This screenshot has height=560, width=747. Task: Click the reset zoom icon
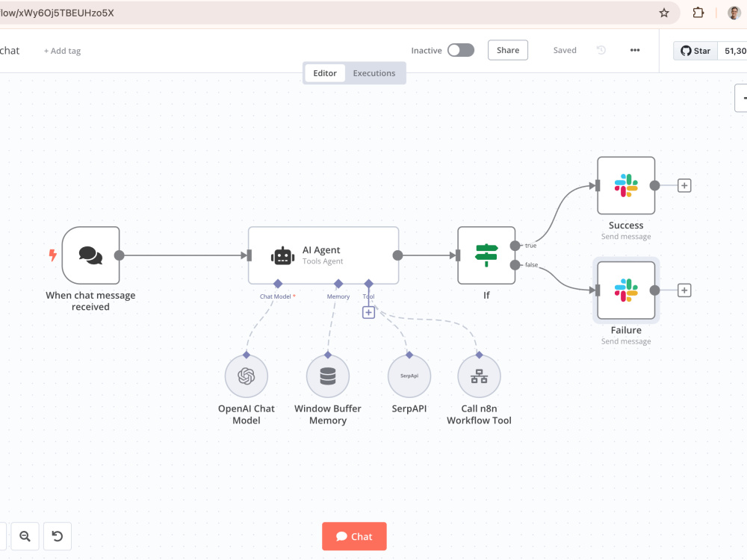[58, 536]
